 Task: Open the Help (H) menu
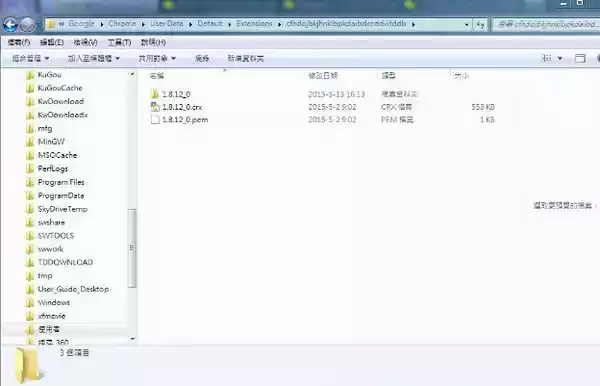pos(153,42)
